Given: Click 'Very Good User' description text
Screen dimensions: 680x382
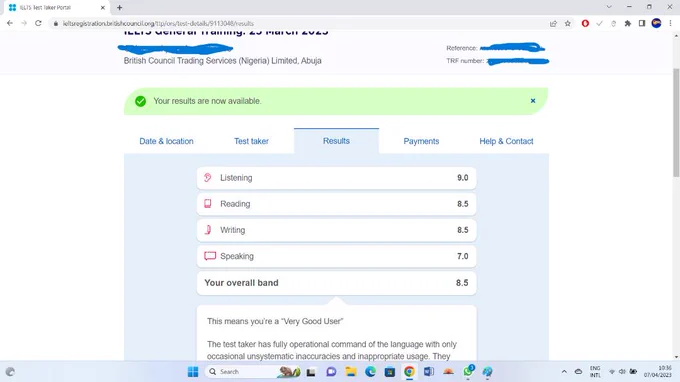Looking at the screenshot, I should click(x=275, y=321).
